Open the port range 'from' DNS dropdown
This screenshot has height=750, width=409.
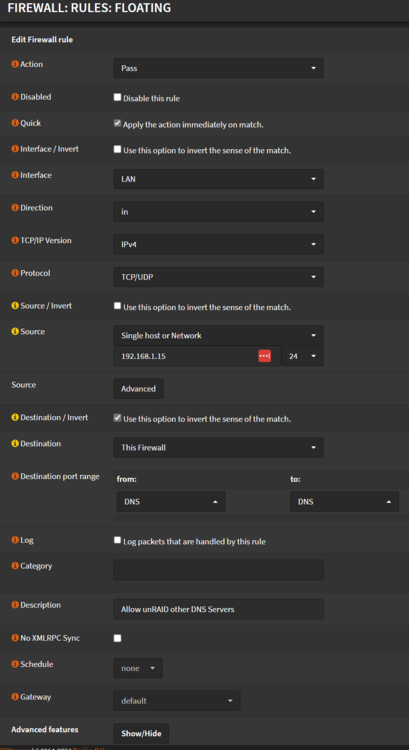[171, 502]
